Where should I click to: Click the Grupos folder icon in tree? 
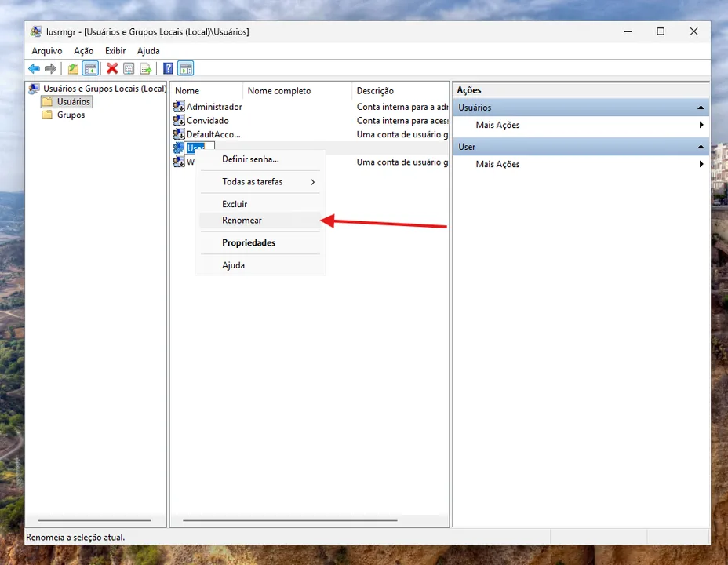point(47,115)
